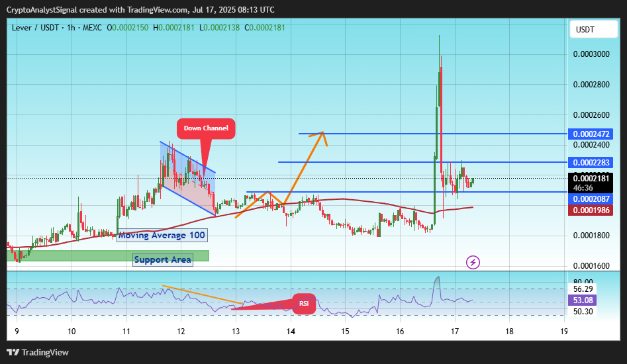
Task: Click date 17 on the time axis
Action: coord(455,331)
